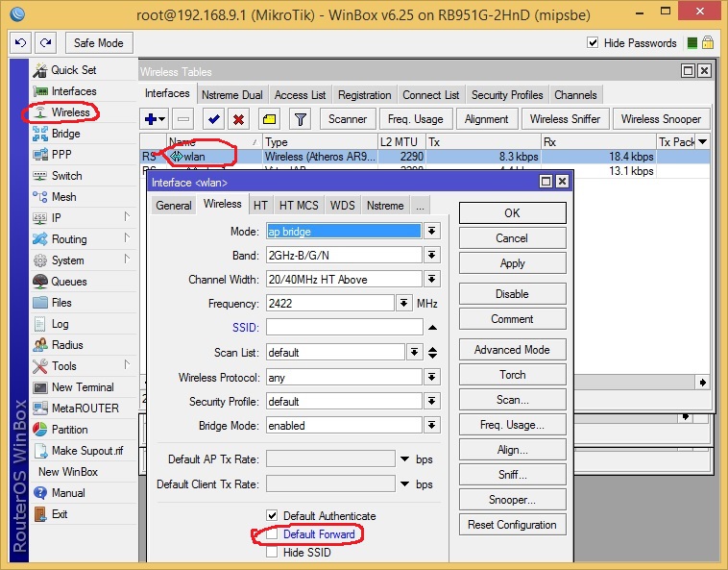Image resolution: width=728 pixels, height=570 pixels.
Task: Click the yellow Comment note icon
Action: point(269,119)
